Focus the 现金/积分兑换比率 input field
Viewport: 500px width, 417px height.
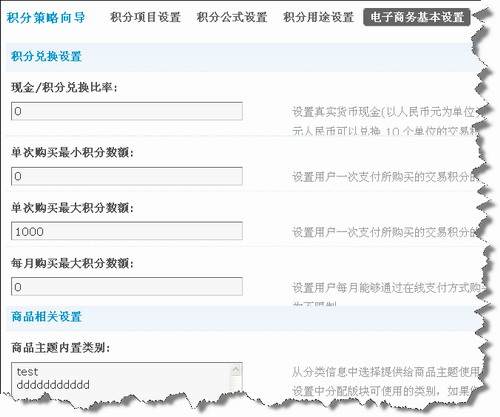[127, 111]
